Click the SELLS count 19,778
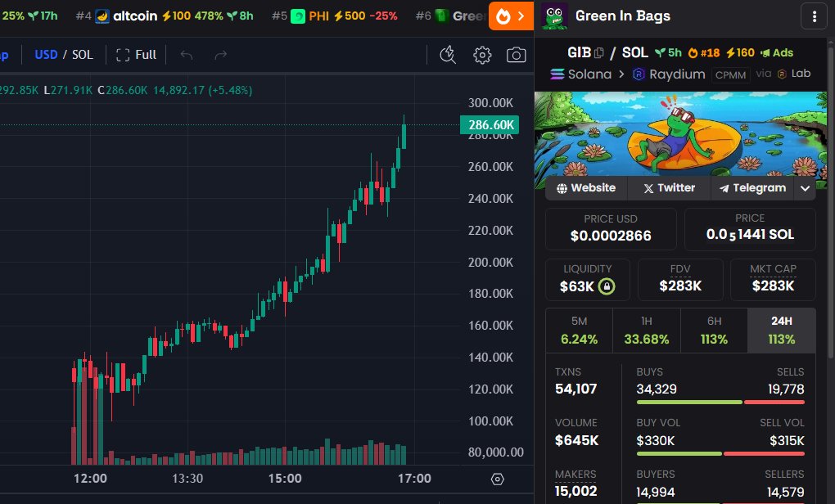 coord(786,389)
